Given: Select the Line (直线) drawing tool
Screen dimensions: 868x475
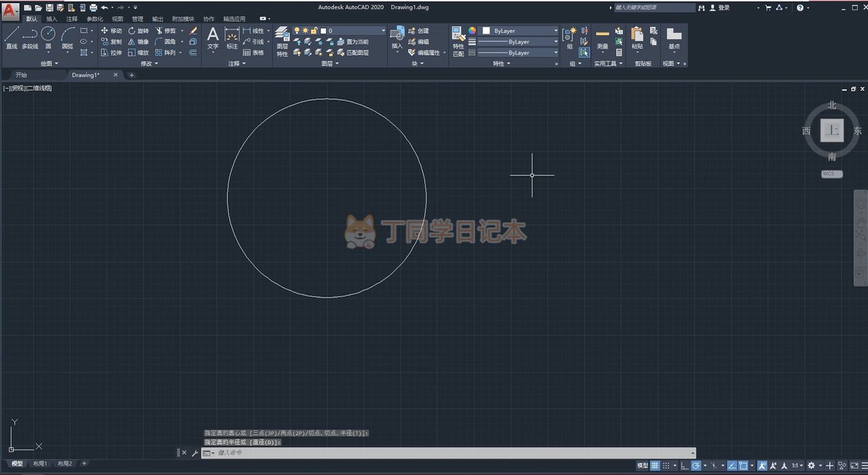Looking at the screenshot, I should coord(12,37).
